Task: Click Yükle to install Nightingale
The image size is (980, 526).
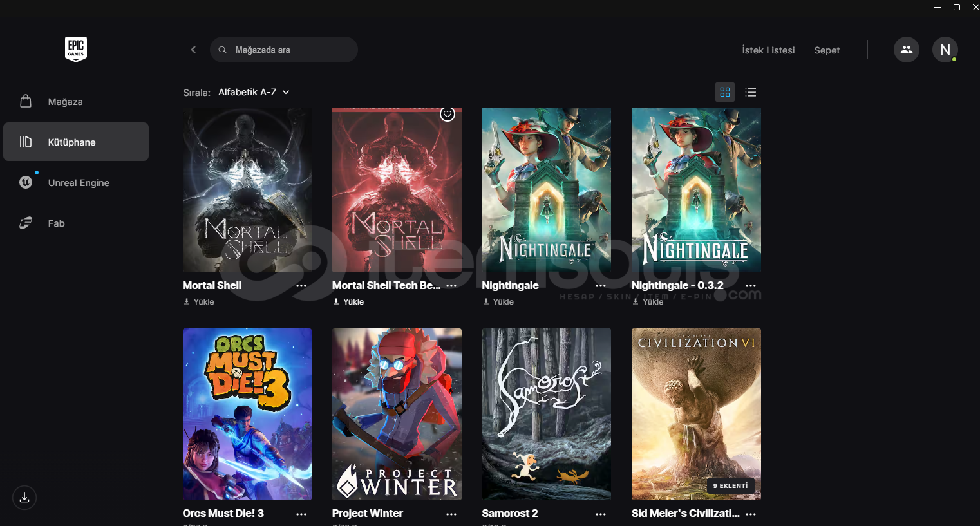Action: (x=498, y=301)
